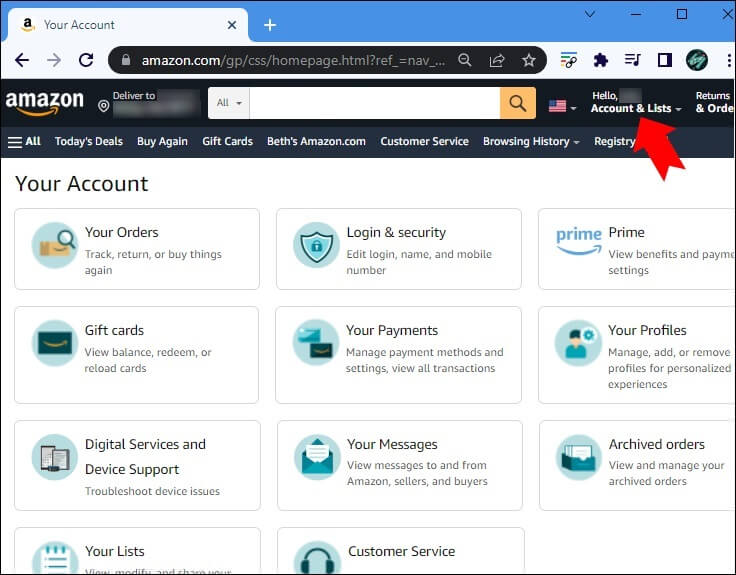
Task: Close the Your Account tab
Action: [232, 25]
